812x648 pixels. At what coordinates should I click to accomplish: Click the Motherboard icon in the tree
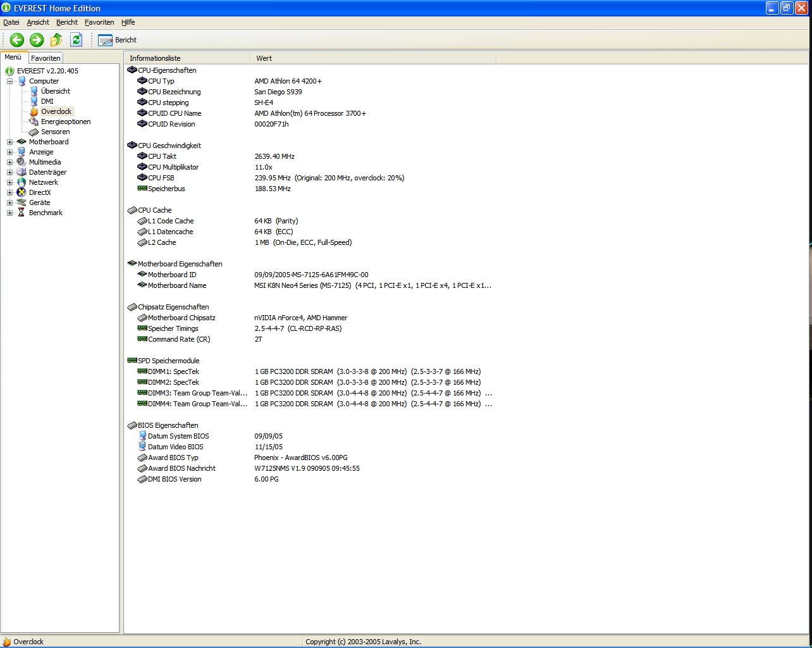(x=22, y=142)
